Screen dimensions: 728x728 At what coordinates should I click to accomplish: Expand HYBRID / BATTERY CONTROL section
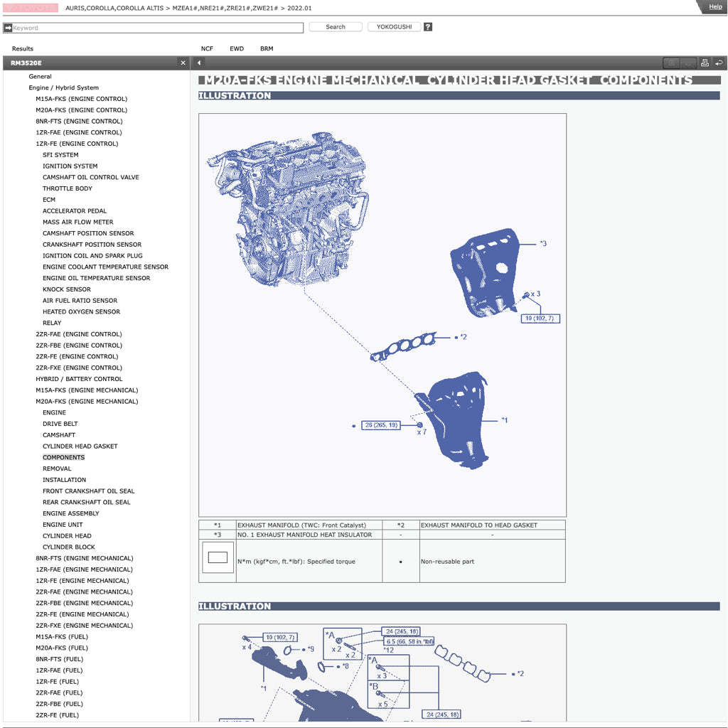pyautogui.click(x=79, y=379)
